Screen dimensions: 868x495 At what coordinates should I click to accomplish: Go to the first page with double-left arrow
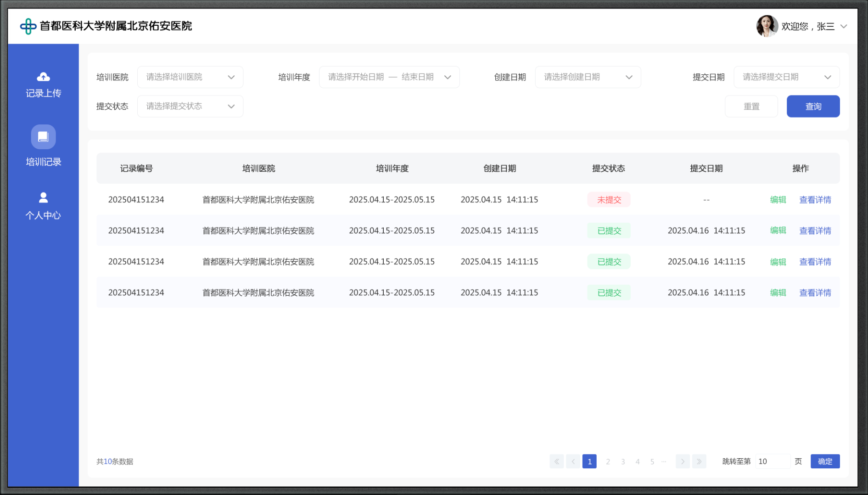coord(556,461)
